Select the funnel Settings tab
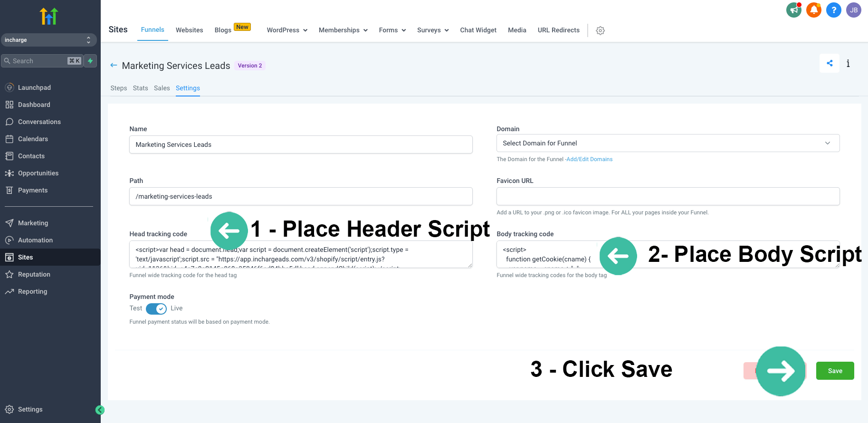Screen dimensions: 868x423 (x=188, y=88)
